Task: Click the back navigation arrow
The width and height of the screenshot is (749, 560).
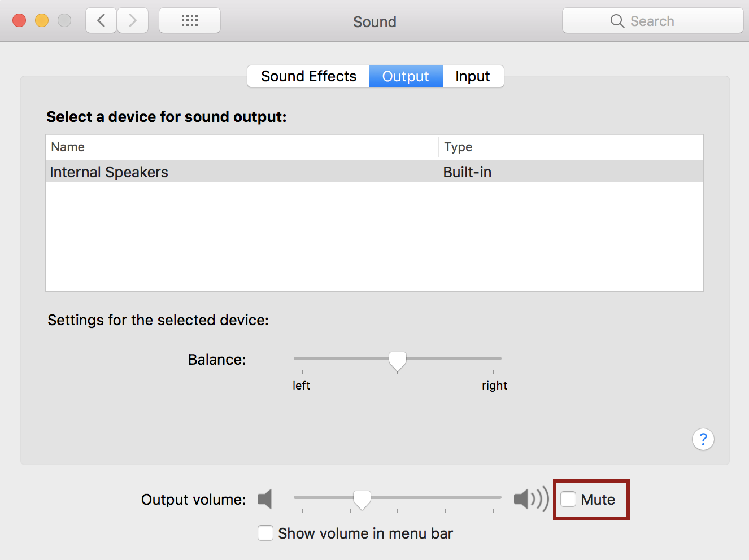Action: (x=101, y=21)
